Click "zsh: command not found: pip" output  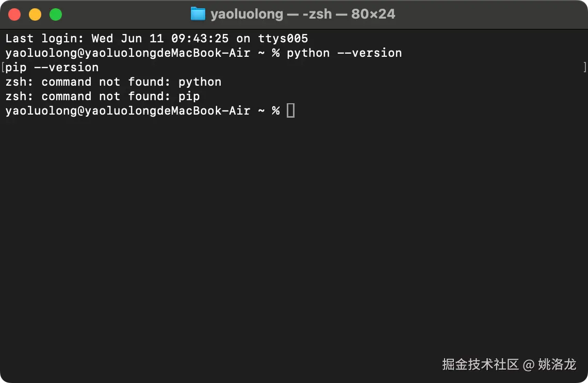point(103,96)
